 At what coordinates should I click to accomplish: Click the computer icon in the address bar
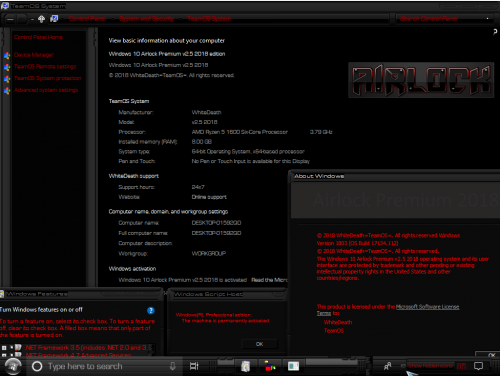(x=54, y=19)
